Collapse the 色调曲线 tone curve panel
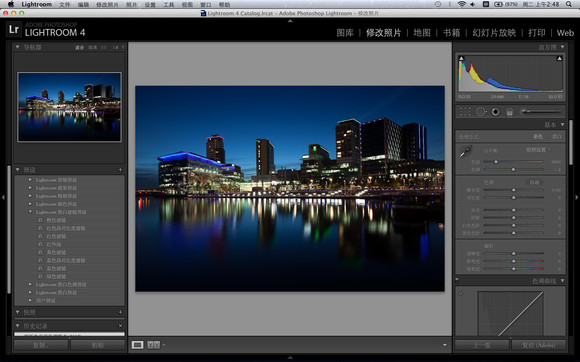Screen dimensions: 580x362 [x=562, y=281]
